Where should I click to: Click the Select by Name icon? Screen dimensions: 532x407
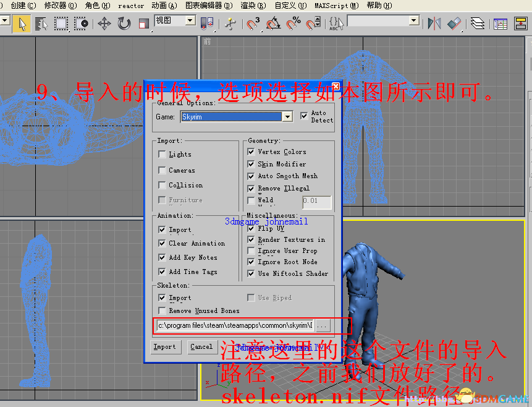(x=41, y=24)
